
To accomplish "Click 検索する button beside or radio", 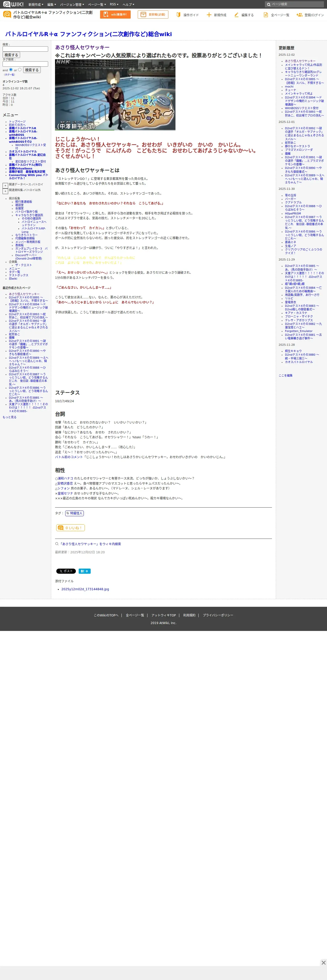I will [x=32, y=70].
